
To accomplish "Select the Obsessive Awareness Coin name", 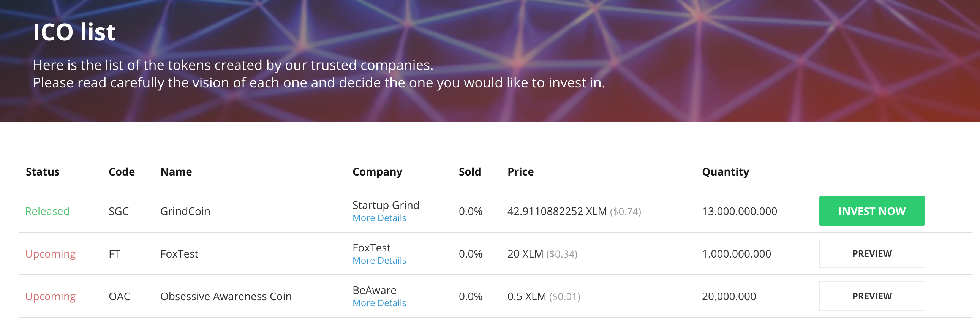I will pyautogui.click(x=226, y=297).
